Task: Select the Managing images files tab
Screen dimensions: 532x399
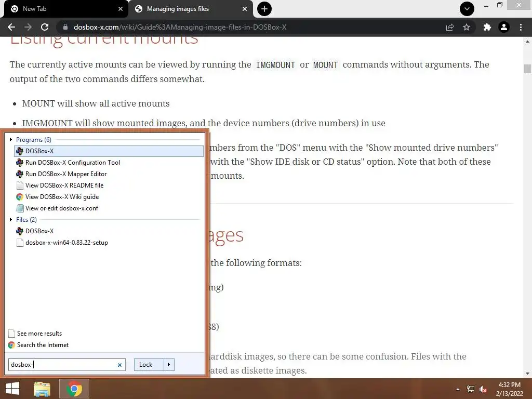Action: (x=190, y=9)
